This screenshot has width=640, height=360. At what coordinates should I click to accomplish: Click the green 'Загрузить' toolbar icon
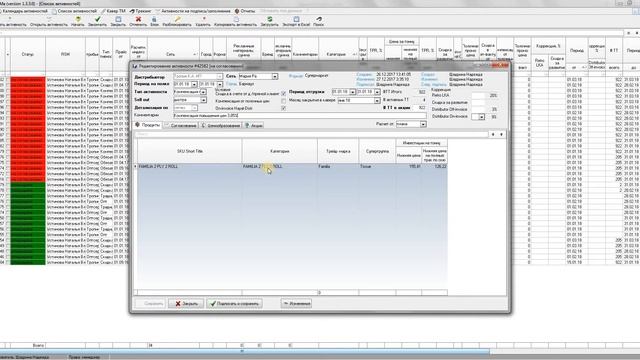[x=269, y=21]
